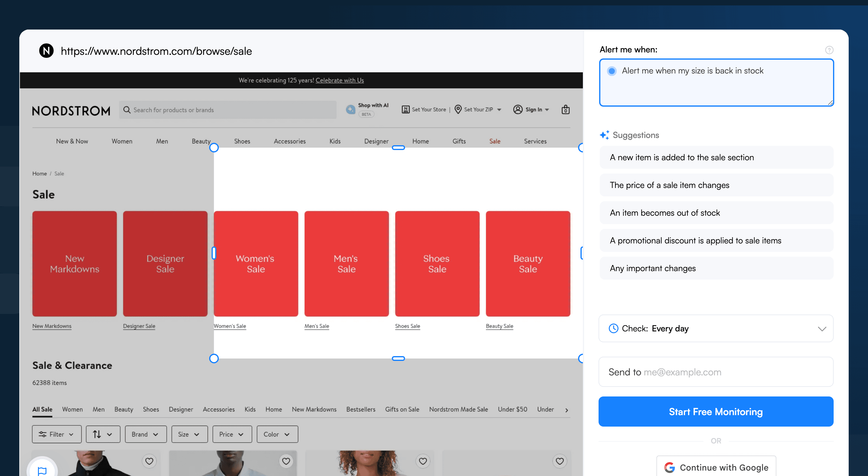
Task: Click the Search for products or brands field
Action: (228, 110)
